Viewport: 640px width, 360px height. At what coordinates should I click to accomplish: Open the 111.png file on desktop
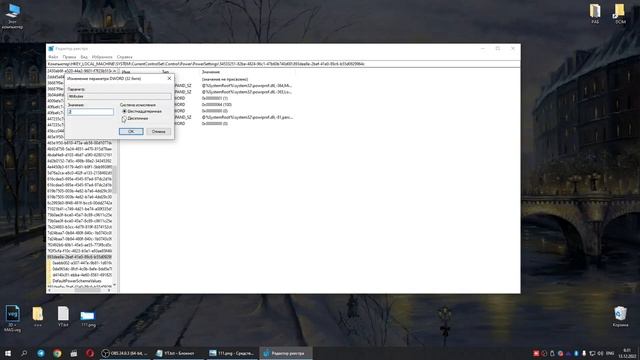point(88,318)
